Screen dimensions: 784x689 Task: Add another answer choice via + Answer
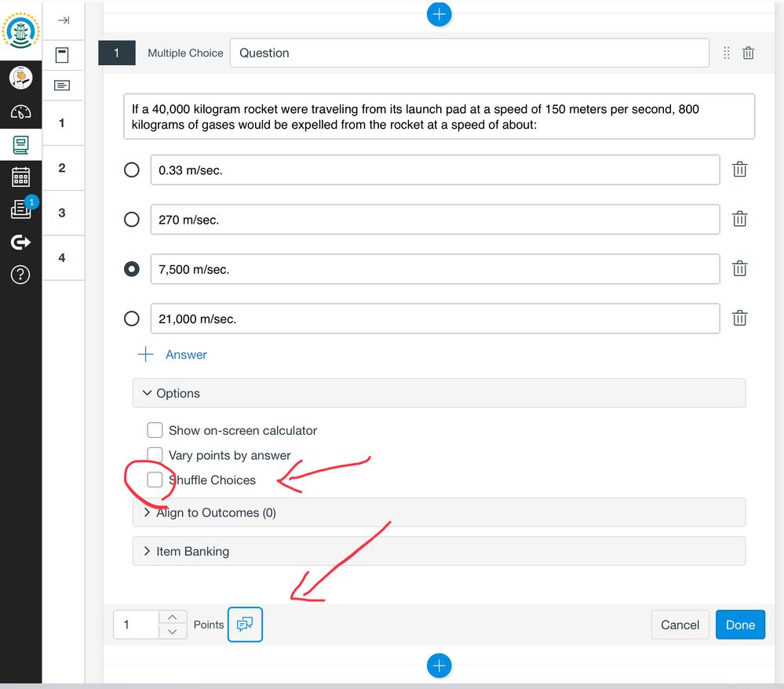pyautogui.click(x=173, y=355)
